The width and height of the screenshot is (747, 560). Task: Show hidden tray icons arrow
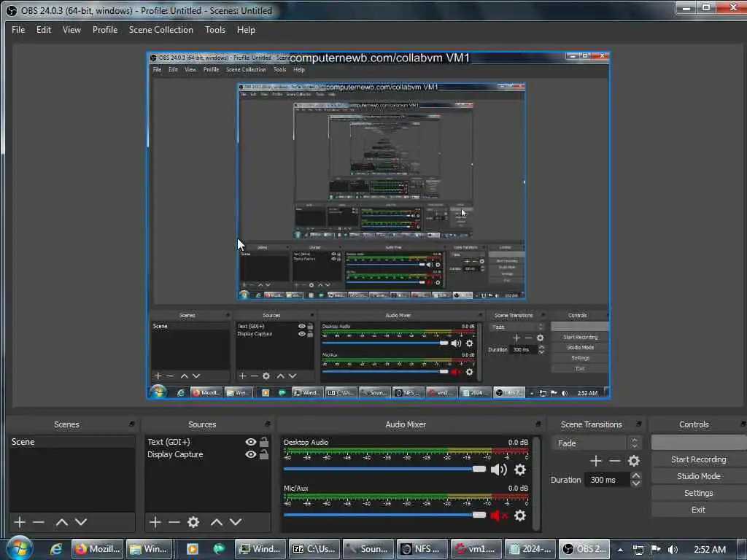coord(620,550)
